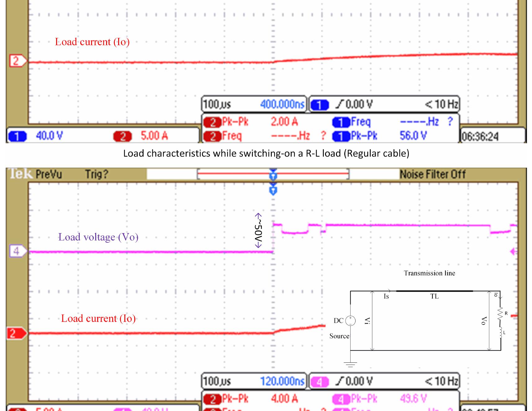Click the channel 4 trigger source badge
This screenshot has height=411, width=532.
(x=320, y=382)
